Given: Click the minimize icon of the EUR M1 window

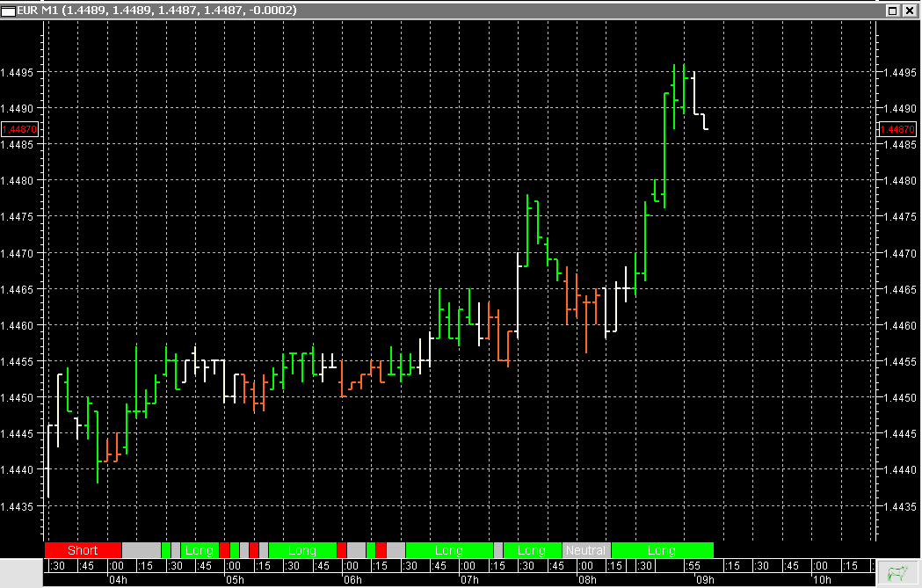Looking at the screenshot, I should 895,11.
